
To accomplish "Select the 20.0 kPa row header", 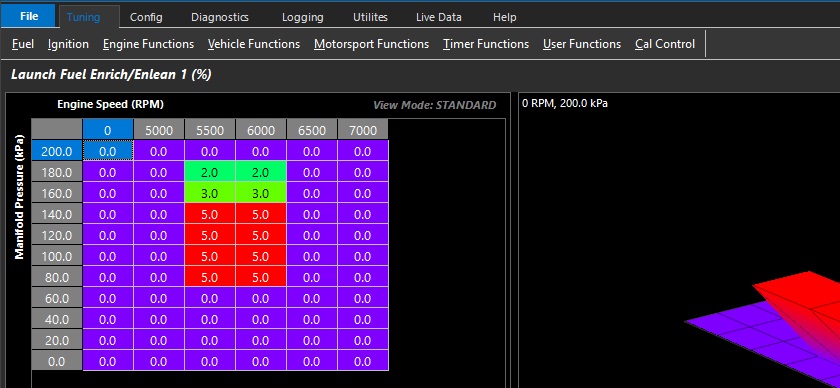I will [57, 341].
